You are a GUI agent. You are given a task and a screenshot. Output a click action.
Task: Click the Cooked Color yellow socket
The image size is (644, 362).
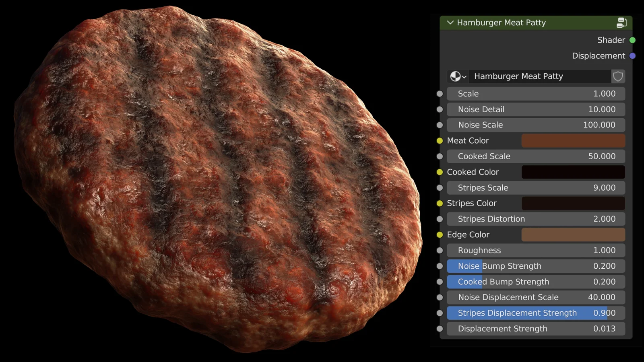point(440,172)
